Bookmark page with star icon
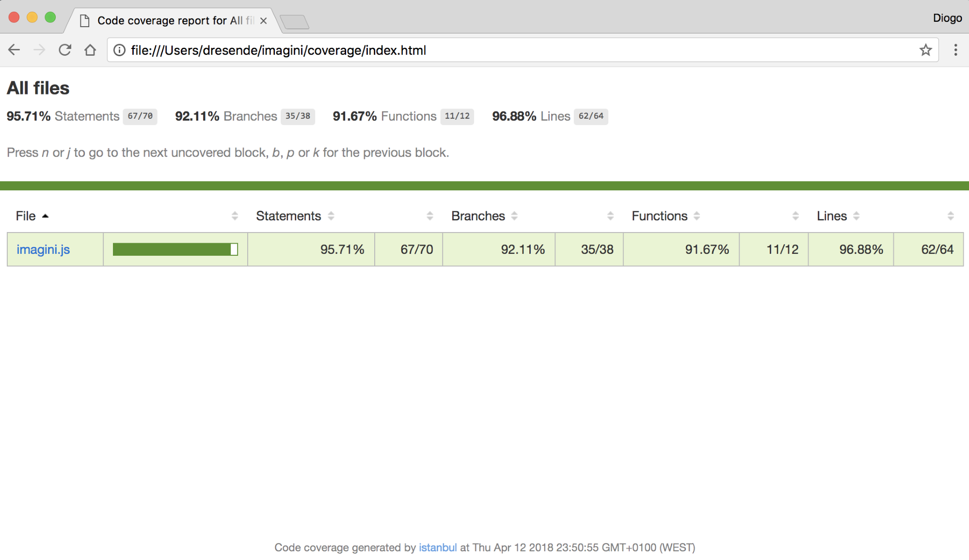This screenshot has height=560, width=969. coord(925,50)
